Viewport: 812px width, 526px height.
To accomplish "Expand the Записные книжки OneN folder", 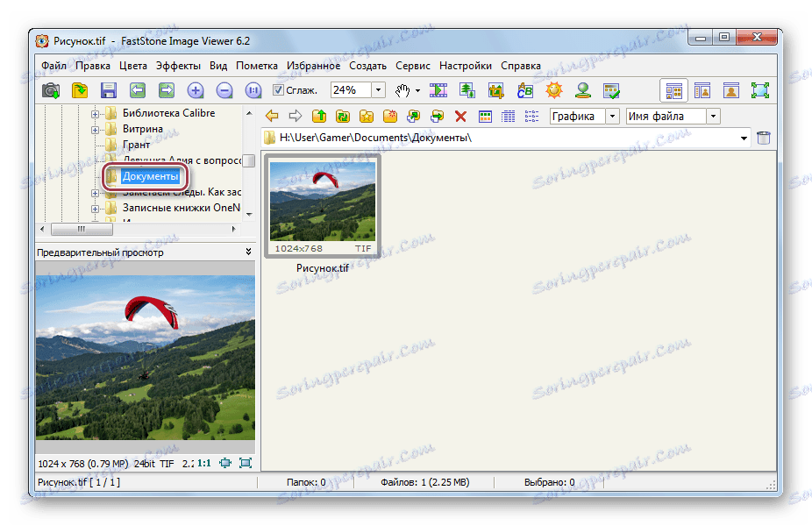I will [95, 209].
